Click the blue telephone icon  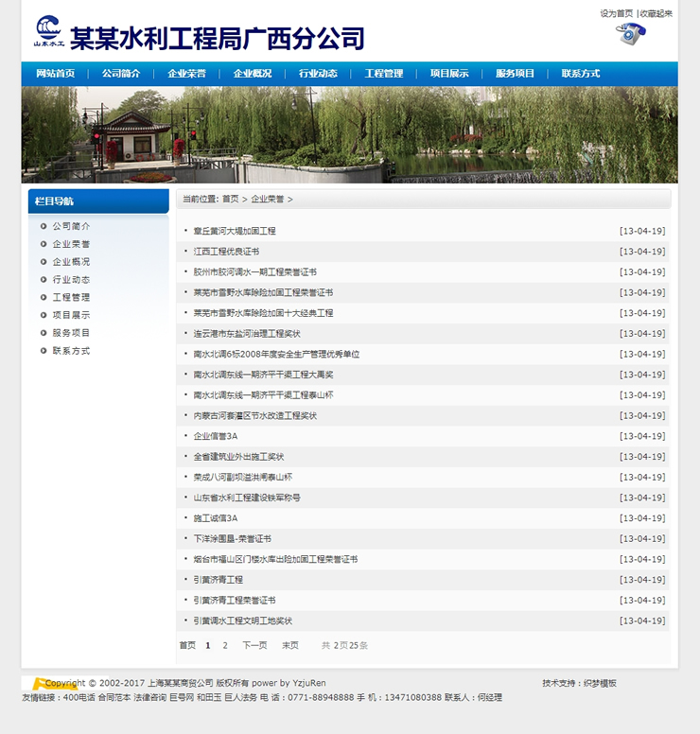[631, 34]
